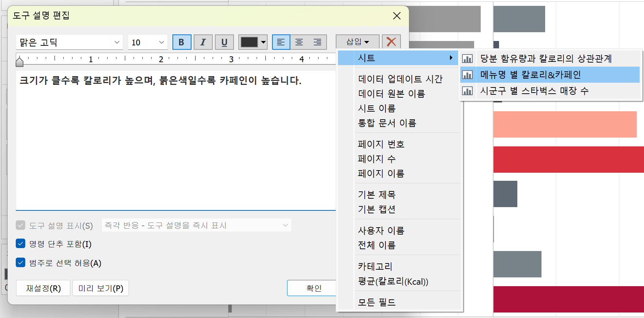
Task: Click the salmon pink bar in chart
Action: click(565, 124)
